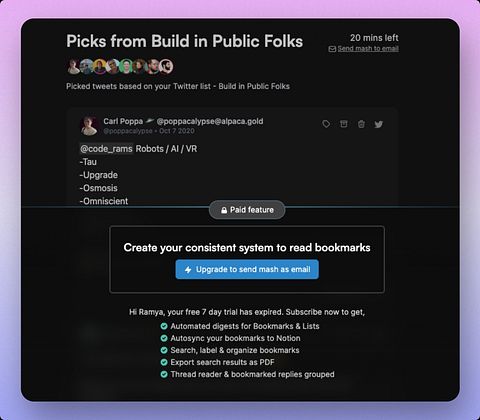Click Carl Poppa's profile avatar
The height and width of the screenshot is (420, 480).
[x=89, y=126]
